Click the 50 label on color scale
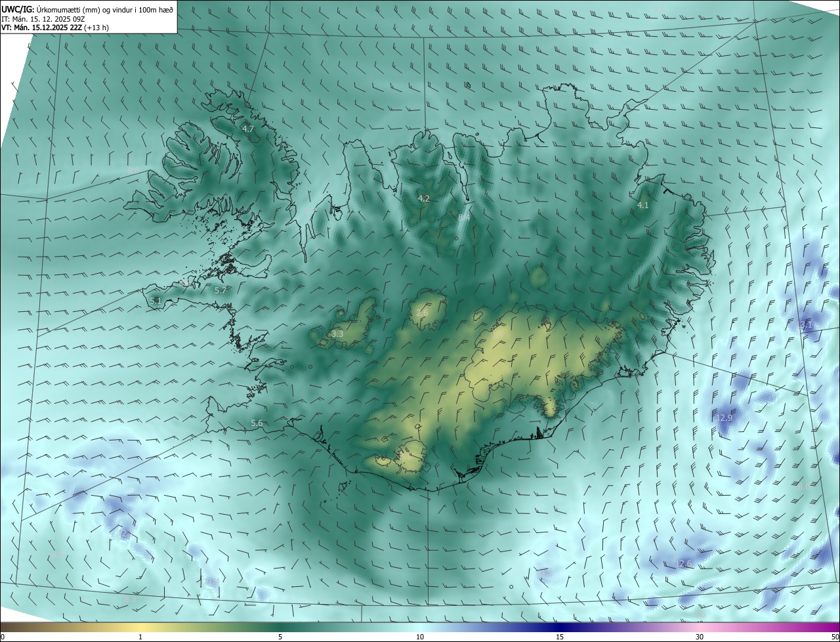Viewport: 840px width, 642px height. click(x=835, y=637)
